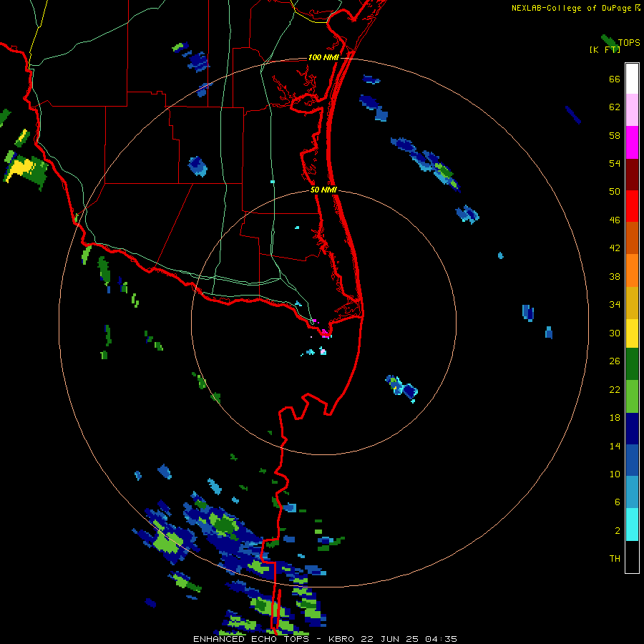This screenshot has height=644, width=644.
Task: Click the 54 value on the color scale
Action: 615,163
